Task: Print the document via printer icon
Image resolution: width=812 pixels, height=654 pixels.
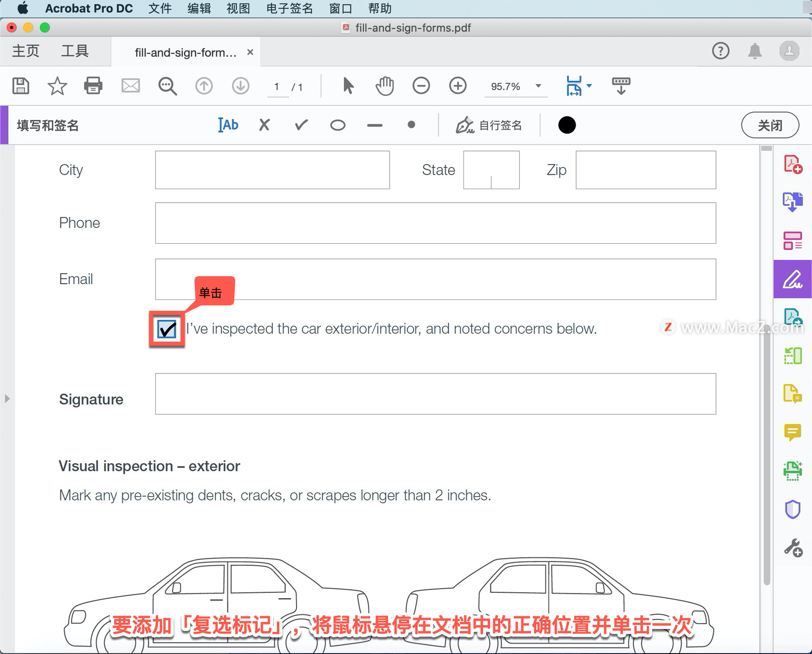Action: tap(93, 86)
